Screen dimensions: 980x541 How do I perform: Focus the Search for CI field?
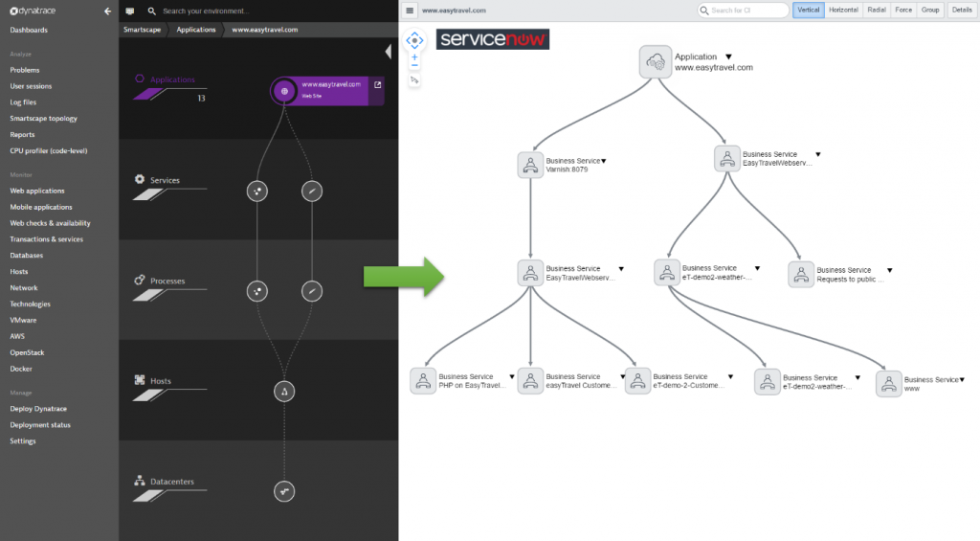[x=743, y=10]
